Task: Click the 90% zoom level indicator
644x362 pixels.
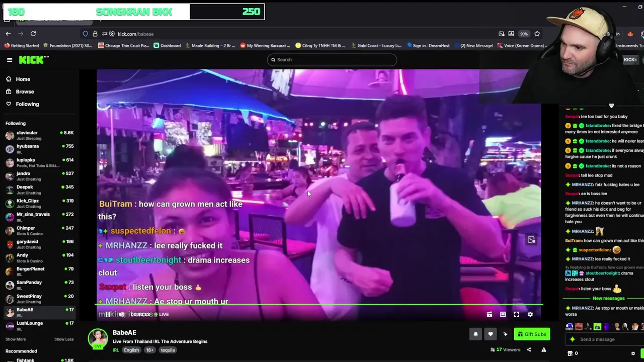Action: click(x=524, y=34)
